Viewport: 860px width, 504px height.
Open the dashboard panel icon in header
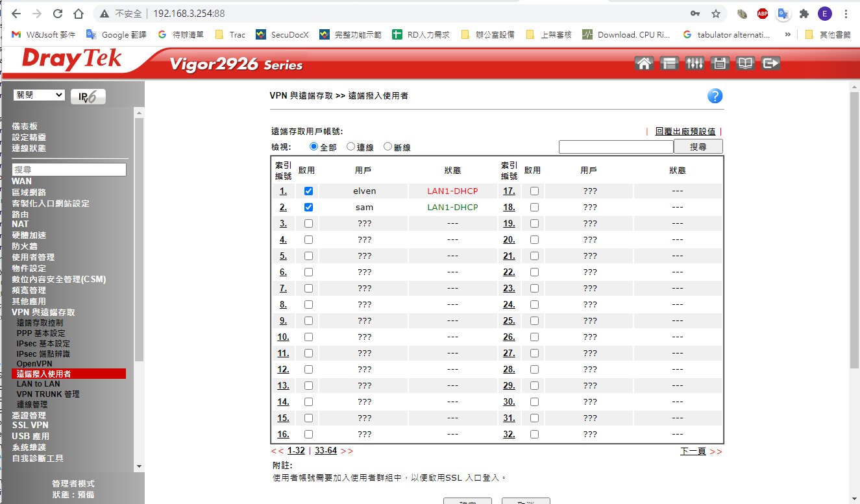coord(669,63)
